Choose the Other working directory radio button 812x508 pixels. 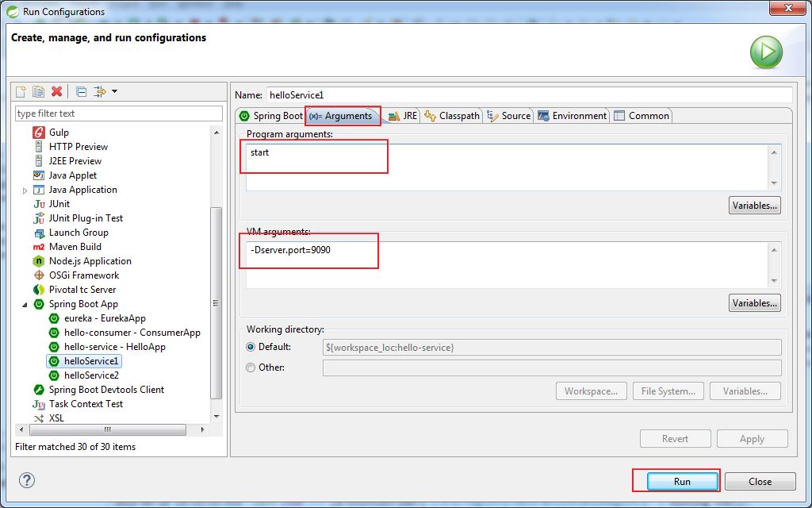coord(251,368)
